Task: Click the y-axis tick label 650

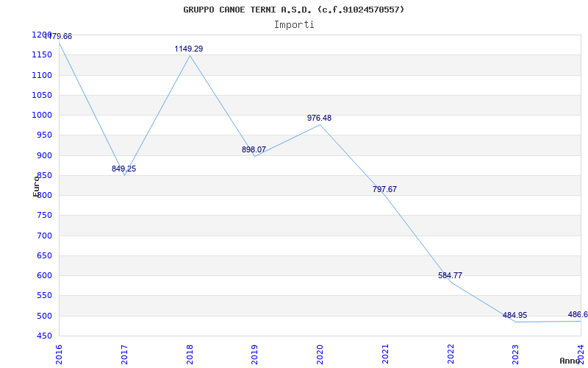Action: click(45, 255)
